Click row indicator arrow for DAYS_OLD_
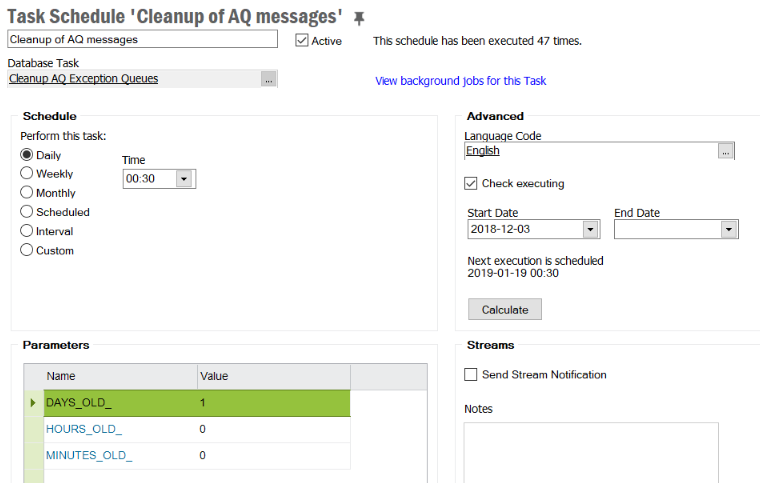 (x=33, y=403)
